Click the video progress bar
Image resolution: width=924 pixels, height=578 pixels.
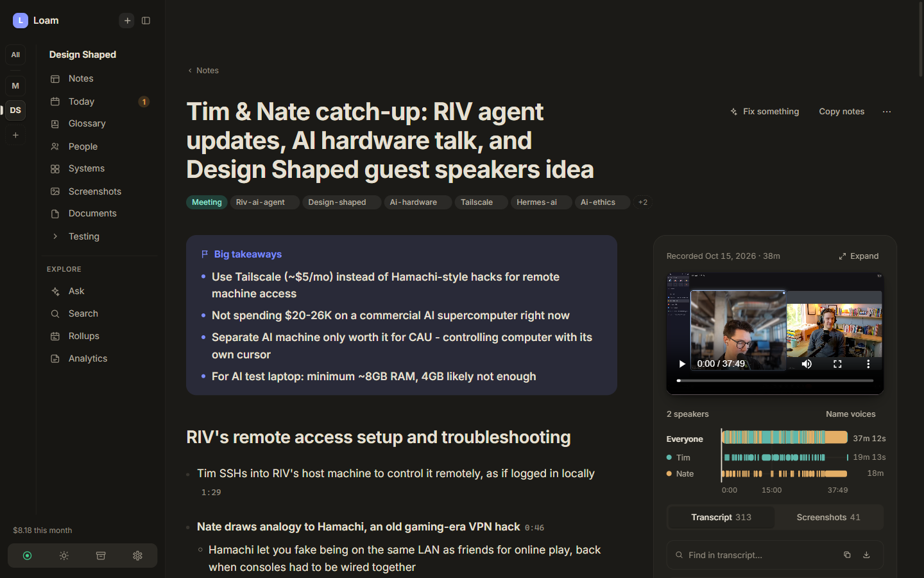coord(775,381)
